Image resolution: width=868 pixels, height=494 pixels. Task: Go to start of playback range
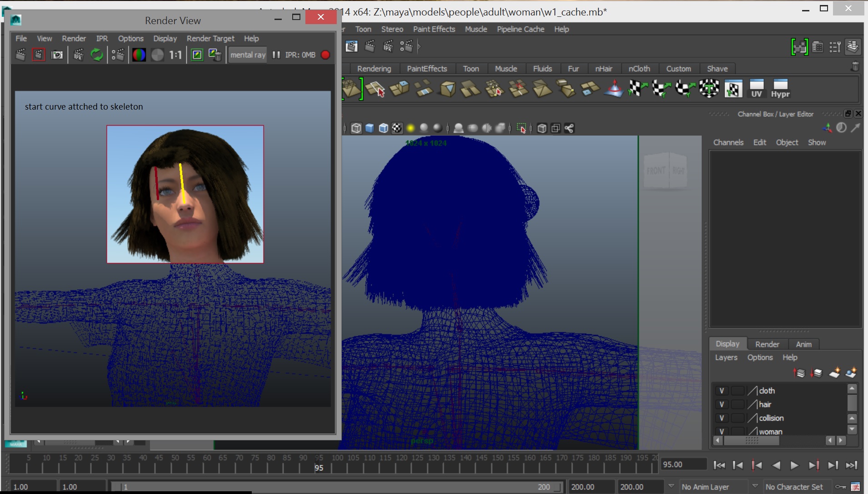coord(719,465)
